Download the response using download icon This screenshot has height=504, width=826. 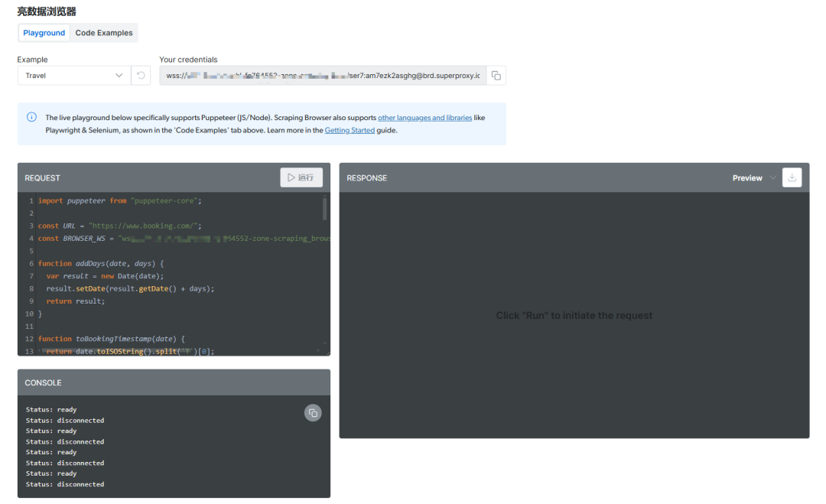pos(792,177)
